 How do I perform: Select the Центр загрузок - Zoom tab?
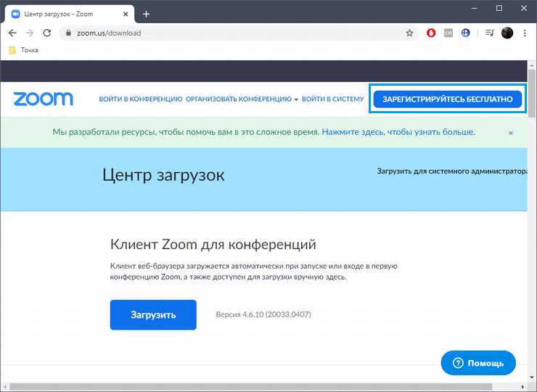(68, 14)
